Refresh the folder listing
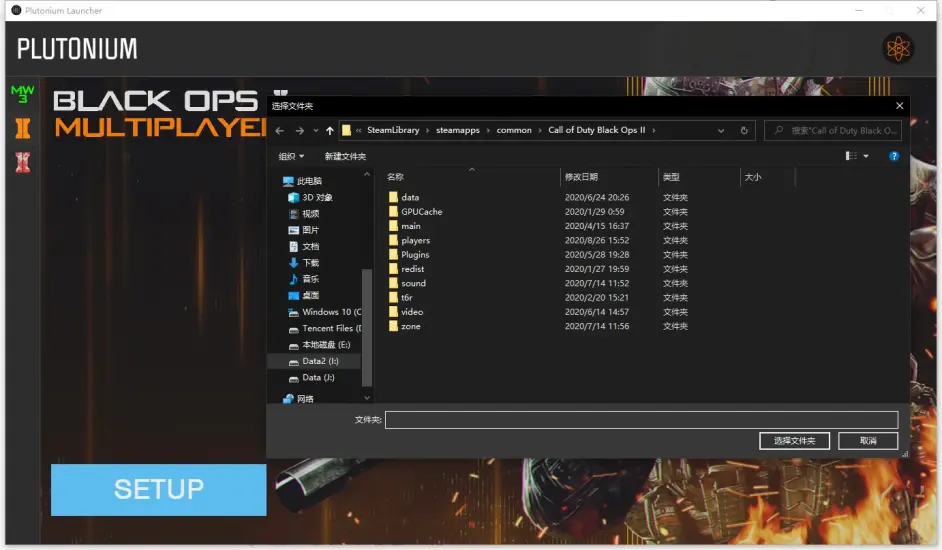 click(x=744, y=130)
